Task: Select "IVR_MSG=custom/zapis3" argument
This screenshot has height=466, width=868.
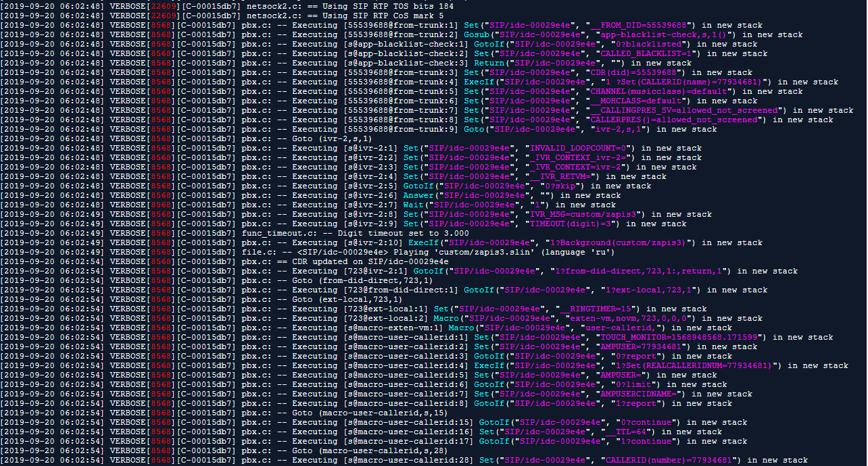Action: coord(583,214)
